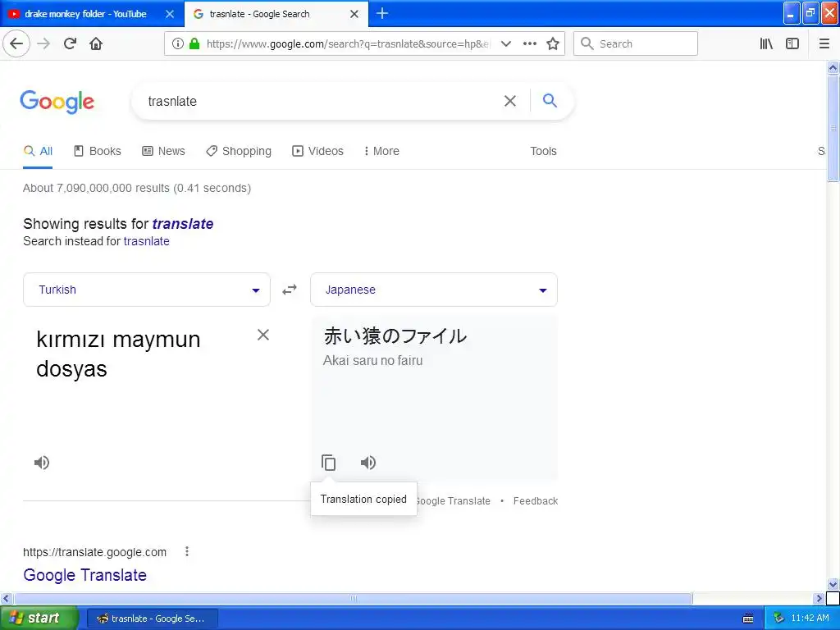Viewport: 840px width, 630px height.
Task: Click the tray security icon near clock
Action: (779, 618)
